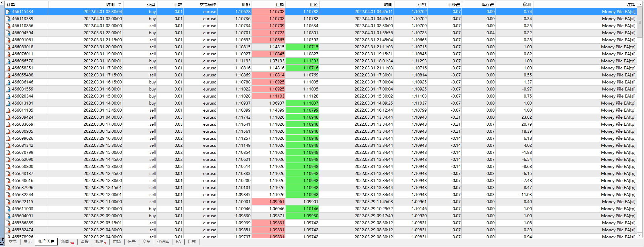Viewport: 644px width, 247px height.
Task: Click the order icon beside 466031559
Action: point(8,89)
